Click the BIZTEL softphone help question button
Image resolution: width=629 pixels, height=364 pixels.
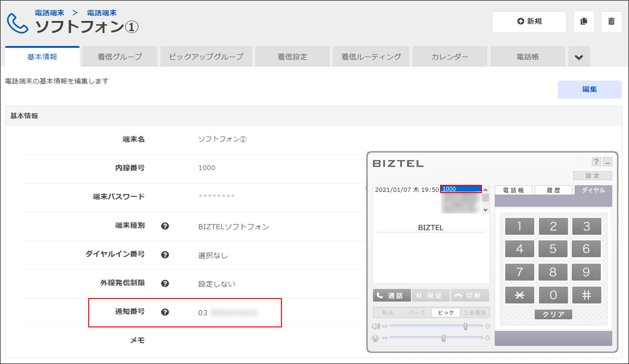pos(597,162)
